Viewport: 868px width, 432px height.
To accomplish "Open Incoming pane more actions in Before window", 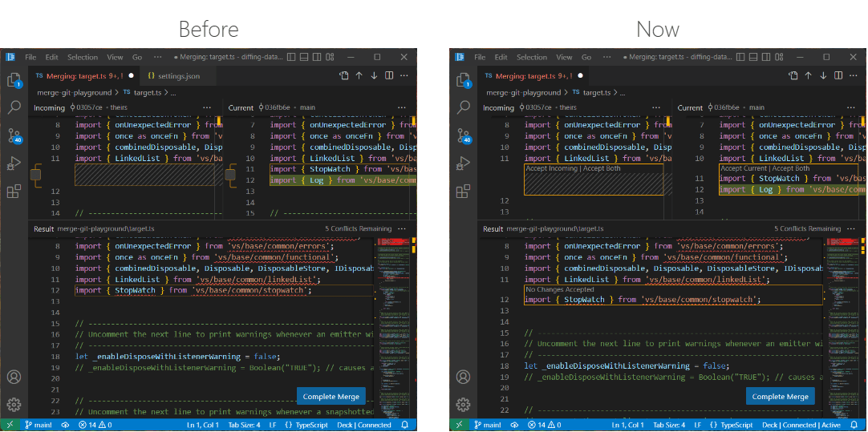I will 207,107.
